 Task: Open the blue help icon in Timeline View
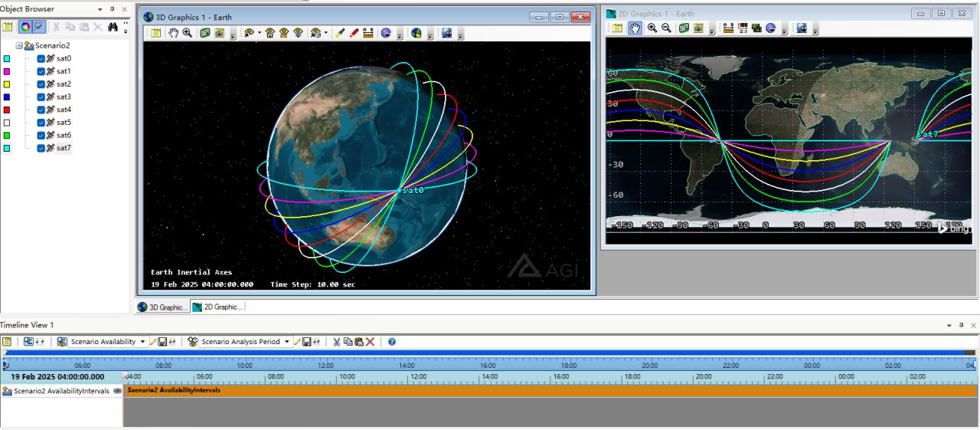coord(392,342)
